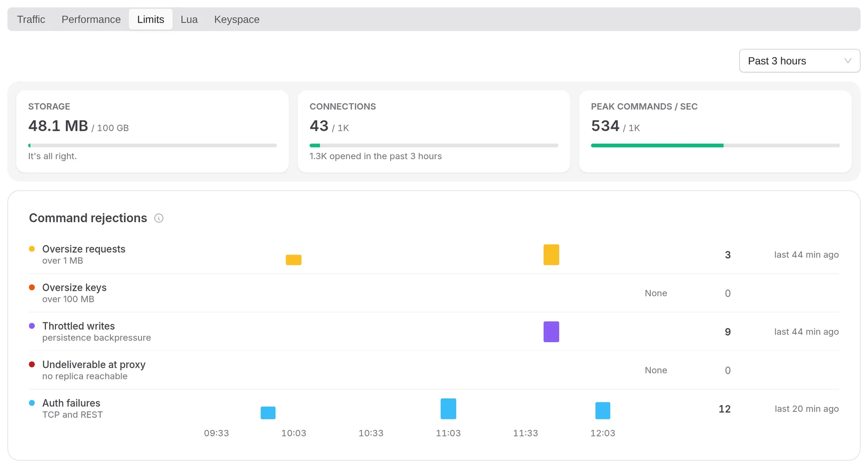Click the 'persistence backpressure' subtitle
The height and width of the screenshot is (468, 868).
coord(96,338)
